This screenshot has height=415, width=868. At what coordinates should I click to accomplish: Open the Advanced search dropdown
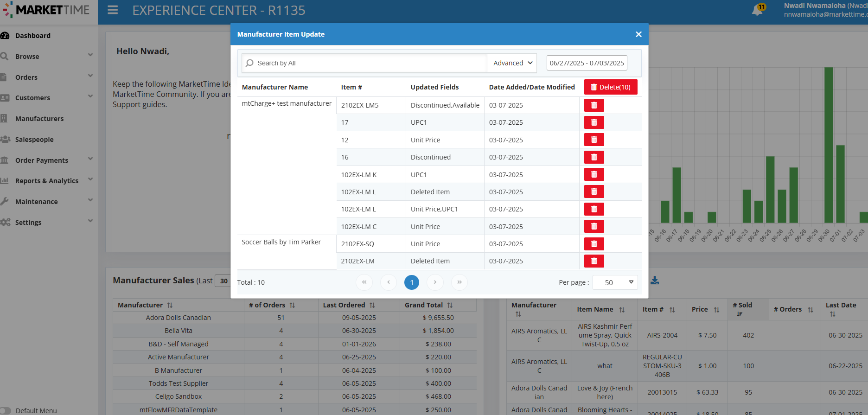[512, 63]
